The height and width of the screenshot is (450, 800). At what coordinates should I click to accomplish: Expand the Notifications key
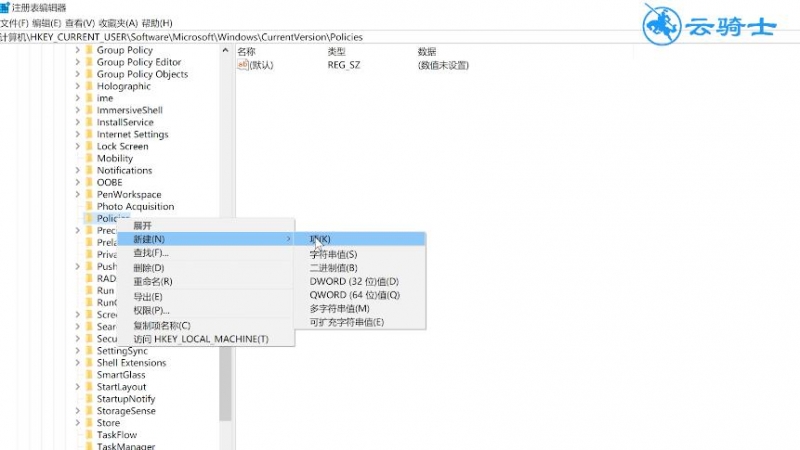click(x=78, y=170)
